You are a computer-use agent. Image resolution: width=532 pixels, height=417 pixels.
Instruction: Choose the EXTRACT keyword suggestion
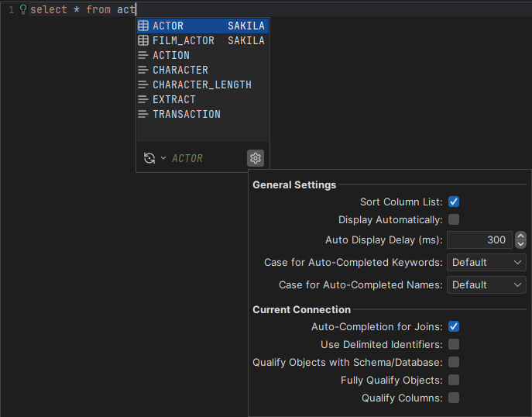[x=203, y=99]
